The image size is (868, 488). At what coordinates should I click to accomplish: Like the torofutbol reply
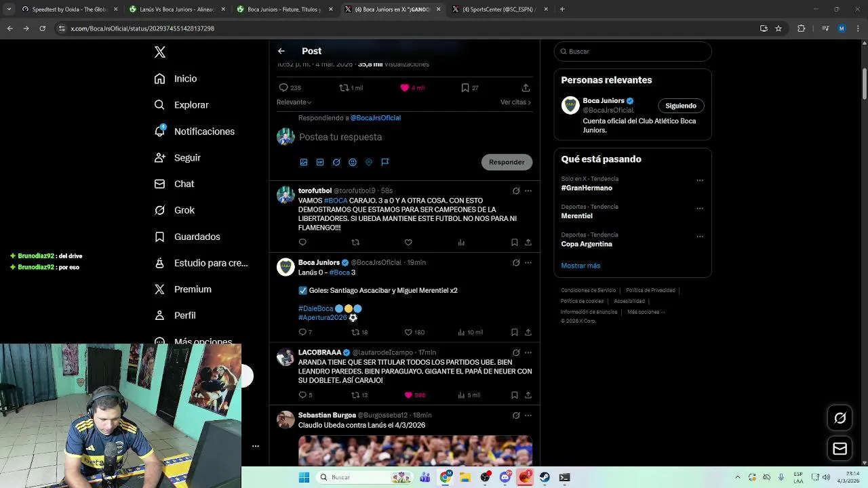408,242
